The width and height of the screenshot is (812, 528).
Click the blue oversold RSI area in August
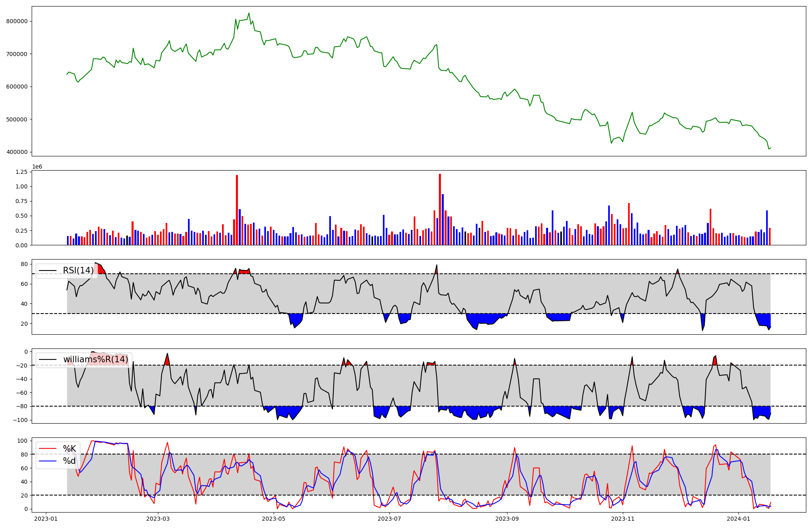483,318
